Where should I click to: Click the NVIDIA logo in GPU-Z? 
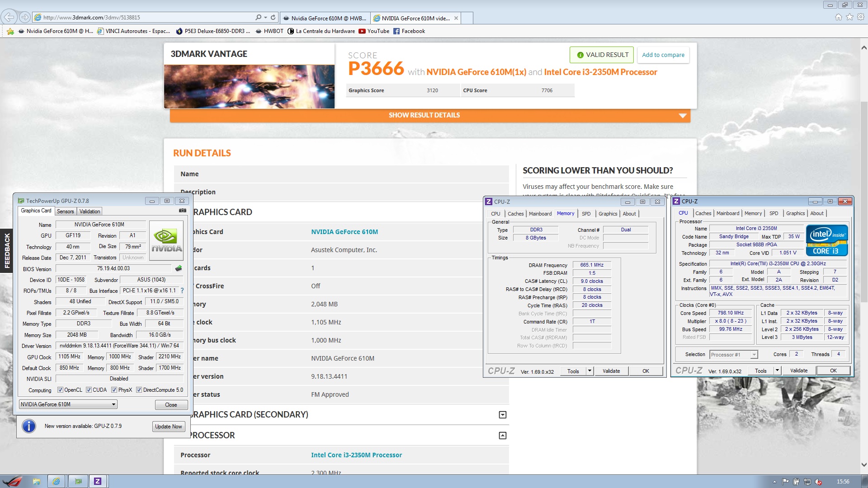point(166,240)
